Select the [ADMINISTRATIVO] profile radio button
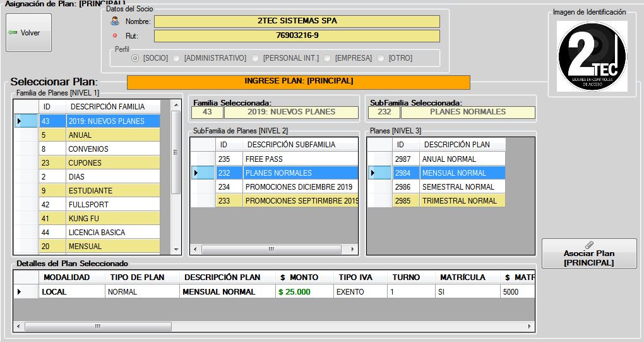The height and width of the screenshot is (342, 644). tap(176, 58)
